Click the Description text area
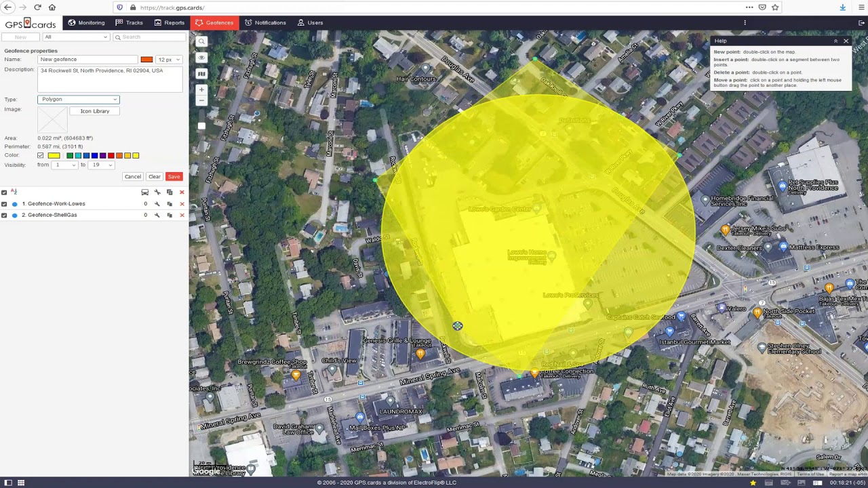Screen dimensions: 868x488 coord(110,79)
